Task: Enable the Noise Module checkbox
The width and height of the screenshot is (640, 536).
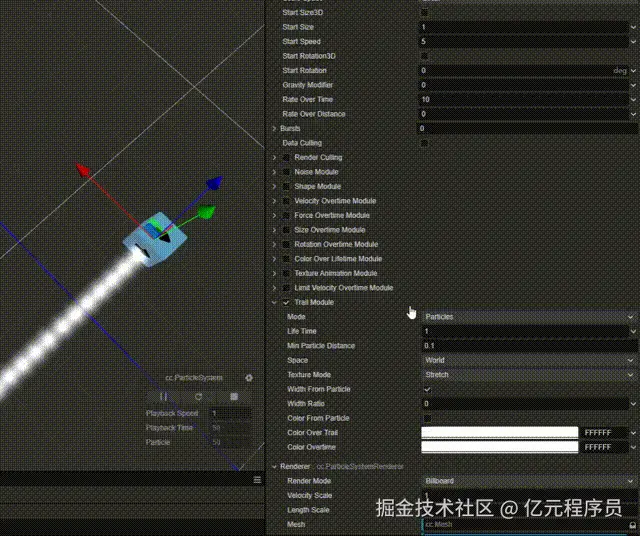Action: [286, 172]
